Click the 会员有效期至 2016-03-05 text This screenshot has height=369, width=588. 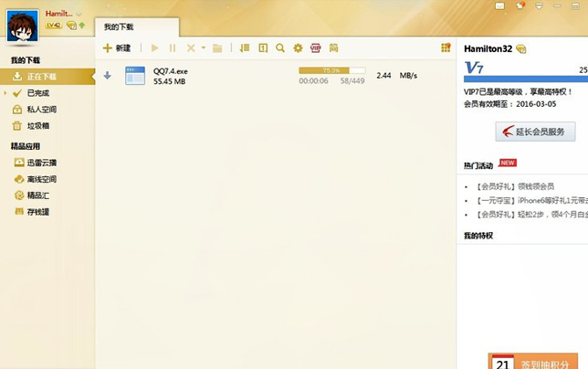(x=510, y=104)
